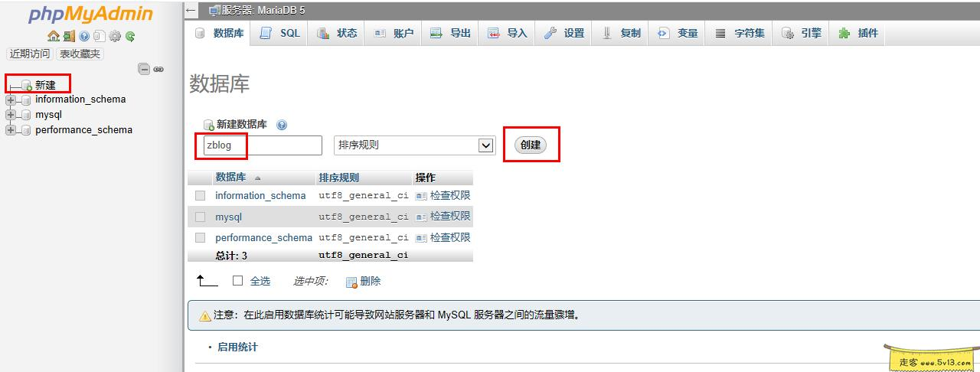Click the database icon beside mysql in the tree
The image size is (980, 372).
click(26, 115)
